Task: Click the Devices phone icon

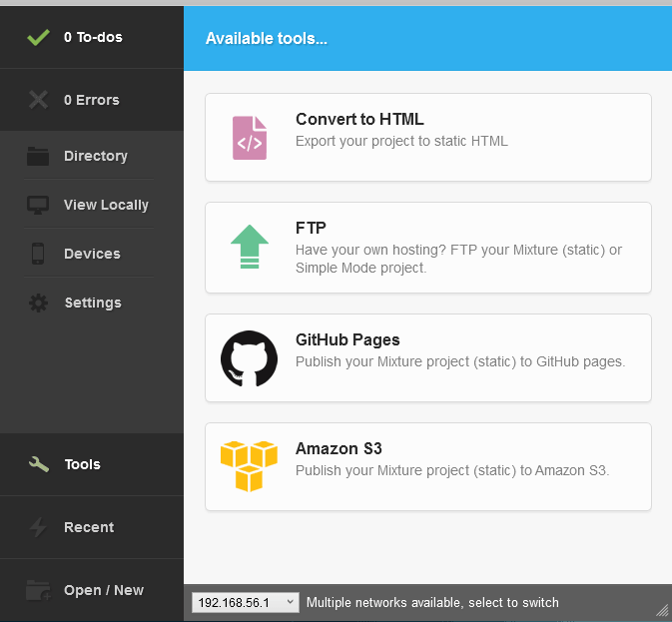Action: (38, 254)
